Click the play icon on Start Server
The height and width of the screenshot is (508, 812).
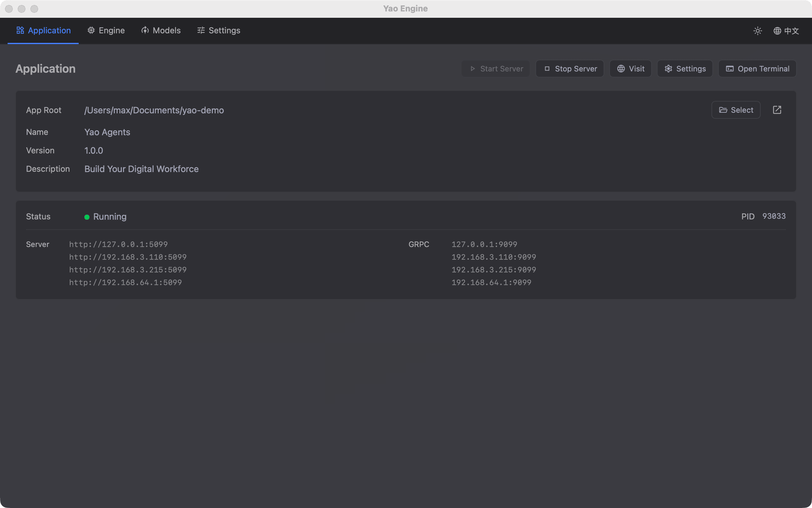coord(473,69)
